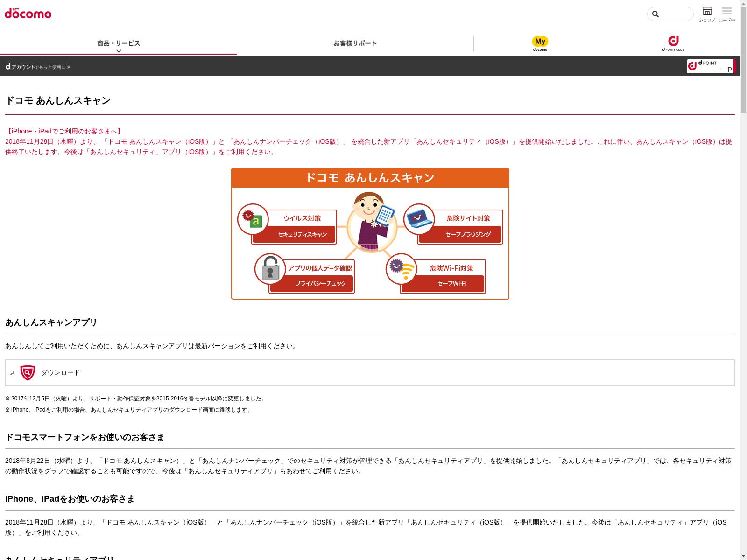This screenshot has height=560, width=747.
Task: Click the search magnifier icon
Action: pyautogui.click(x=655, y=14)
